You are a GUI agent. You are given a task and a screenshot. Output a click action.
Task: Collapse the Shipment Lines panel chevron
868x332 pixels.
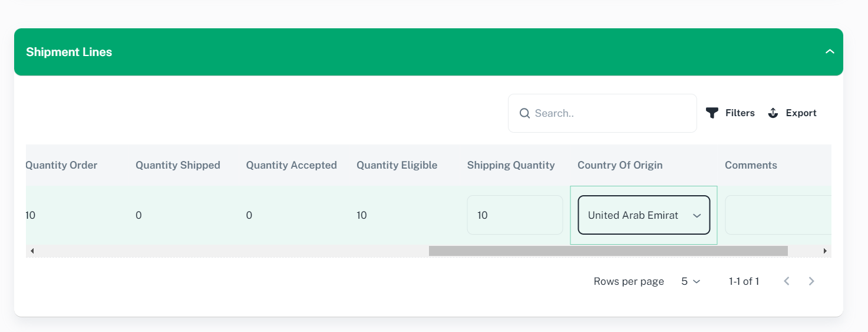(x=830, y=52)
